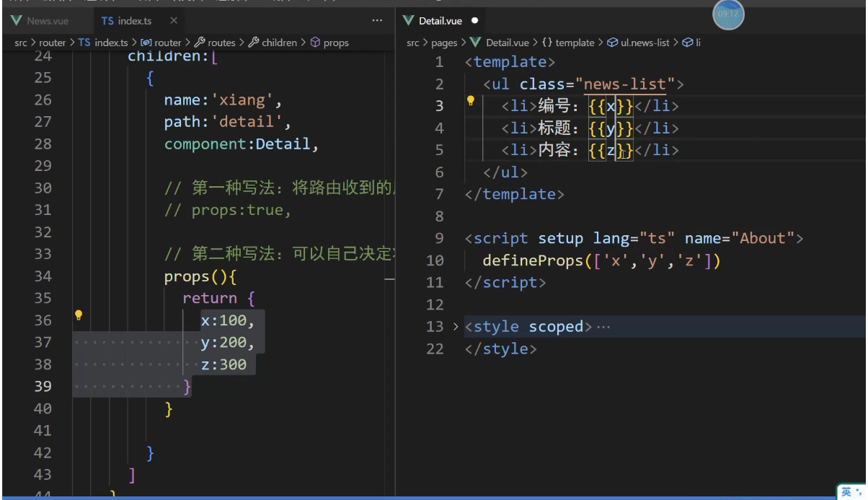Click braces icon before template breadcrumb
The width and height of the screenshot is (868, 500).
pyautogui.click(x=547, y=43)
